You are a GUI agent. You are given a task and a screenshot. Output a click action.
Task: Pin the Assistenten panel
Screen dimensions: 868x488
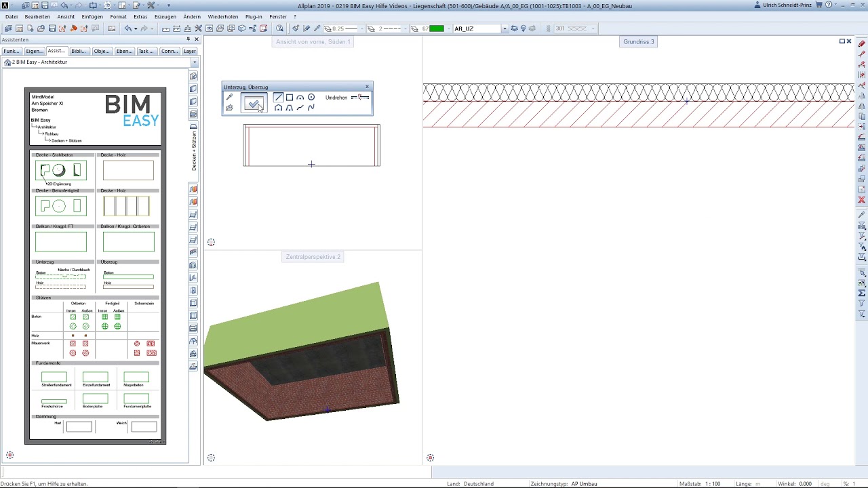click(x=188, y=39)
